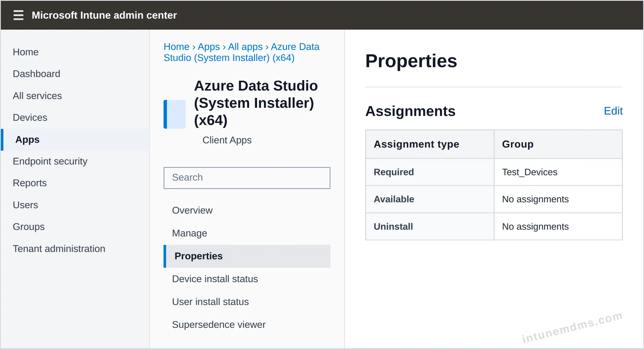Click the Home breadcrumb link
The width and height of the screenshot is (644, 349).
coord(177,47)
